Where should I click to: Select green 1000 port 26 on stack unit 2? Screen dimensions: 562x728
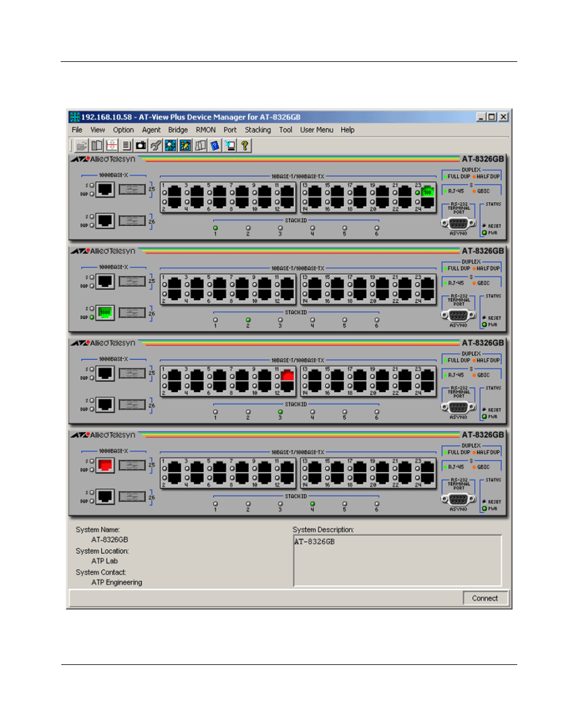105,312
